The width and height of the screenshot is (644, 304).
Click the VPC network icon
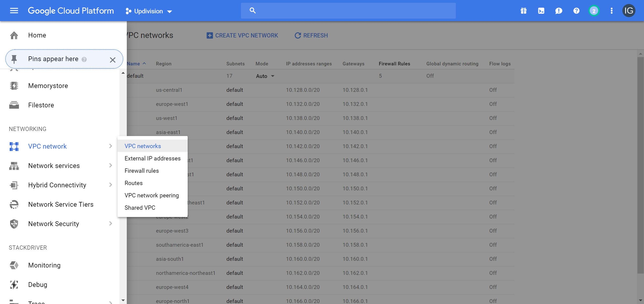pos(14,146)
